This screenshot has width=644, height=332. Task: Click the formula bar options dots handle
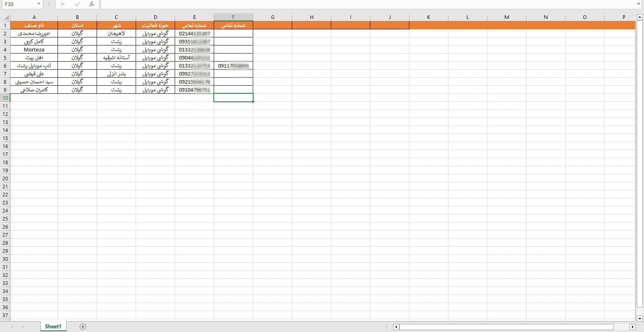coord(49,4)
